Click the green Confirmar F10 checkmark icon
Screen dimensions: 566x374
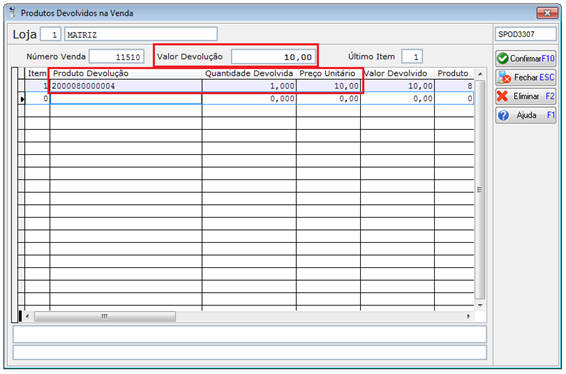click(x=502, y=58)
